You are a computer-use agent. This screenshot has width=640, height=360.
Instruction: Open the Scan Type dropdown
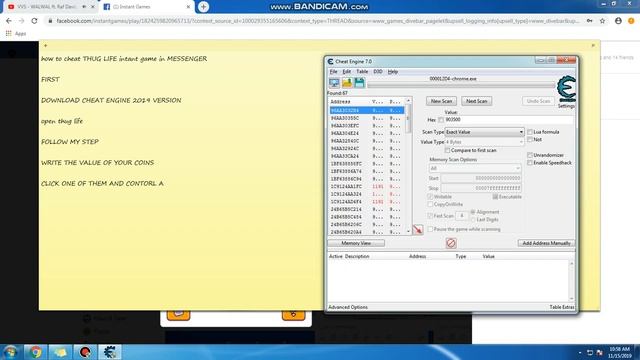click(484, 132)
